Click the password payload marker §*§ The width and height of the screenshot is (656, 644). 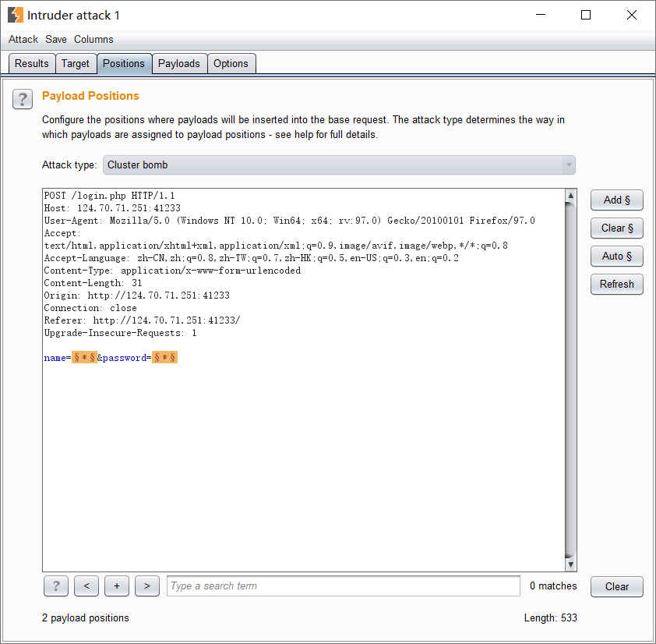(165, 358)
